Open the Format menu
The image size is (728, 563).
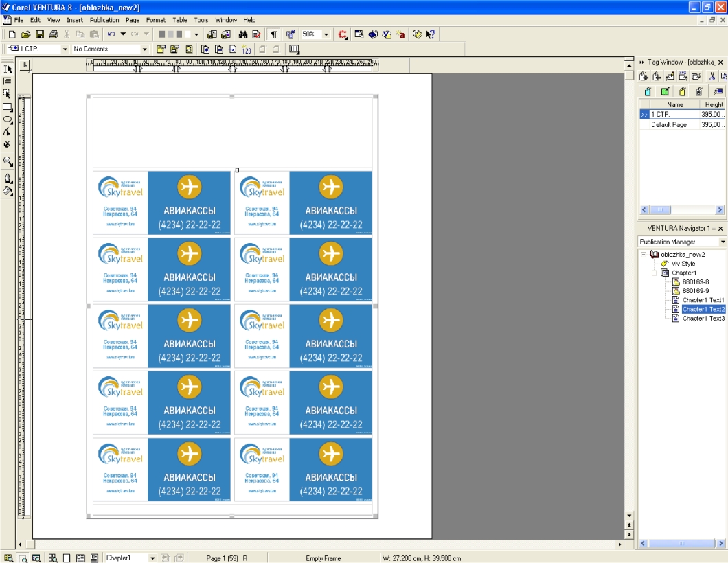tap(155, 20)
